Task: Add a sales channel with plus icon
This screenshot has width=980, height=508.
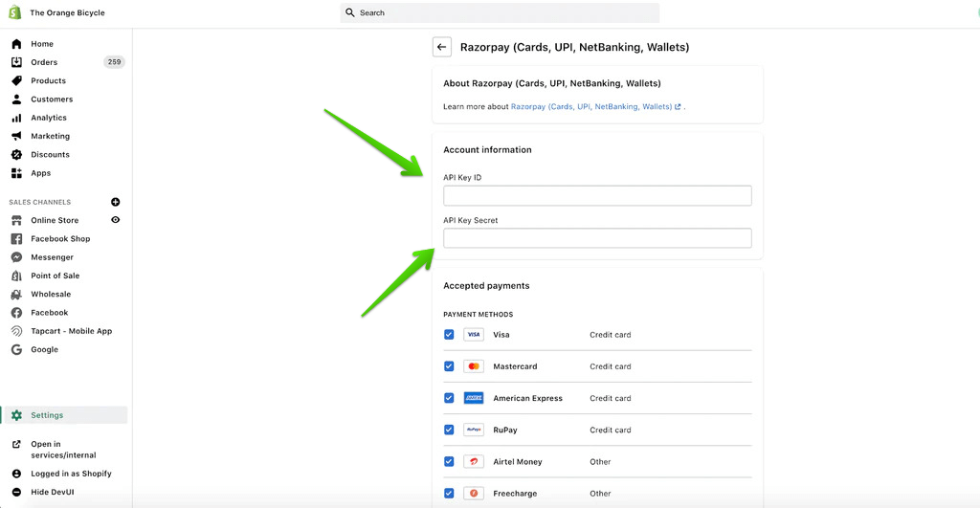Action: click(116, 202)
